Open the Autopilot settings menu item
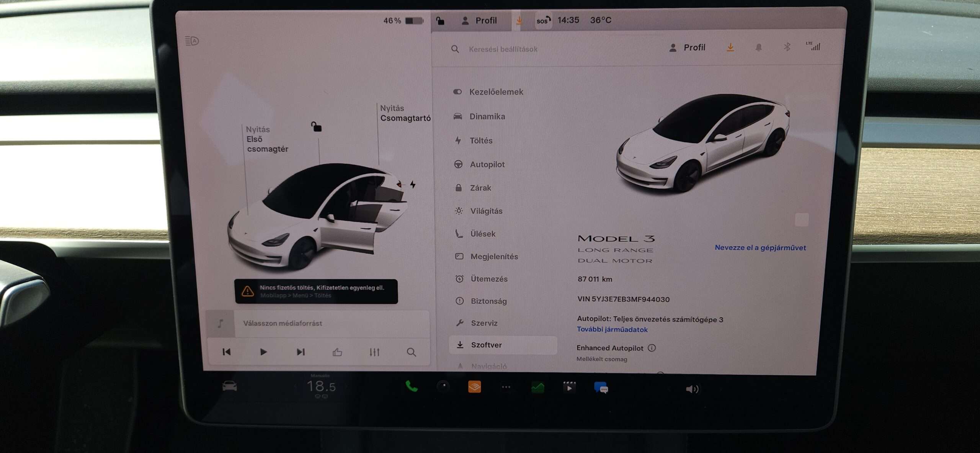This screenshot has height=453, width=980. pyautogui.click(x=487, y=164)
